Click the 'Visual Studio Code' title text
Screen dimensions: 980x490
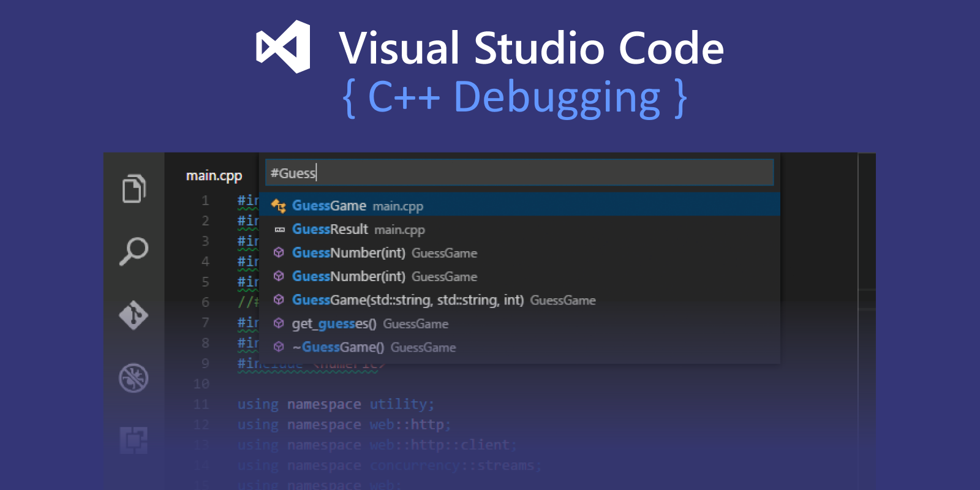click(x=532, y=48)
